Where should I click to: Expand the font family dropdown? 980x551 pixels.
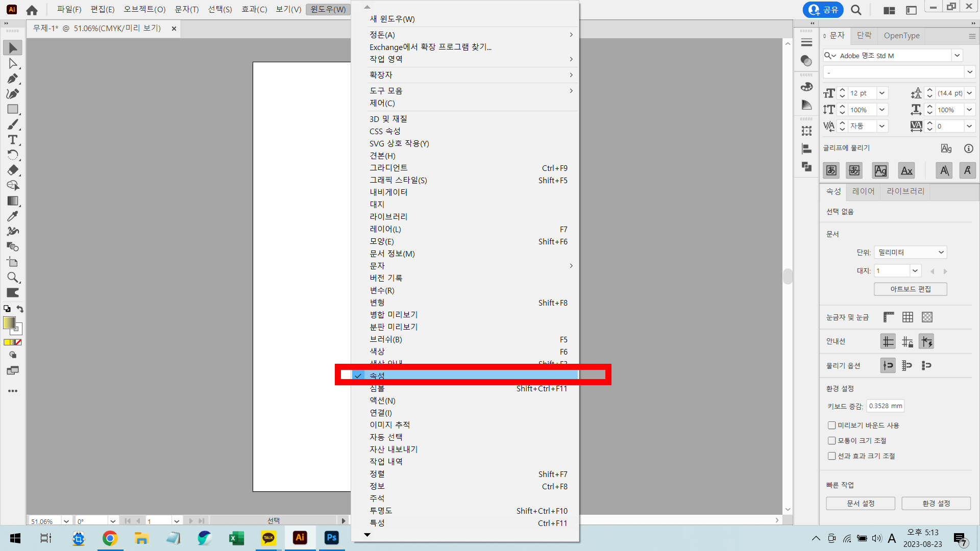tap(957, 56)
